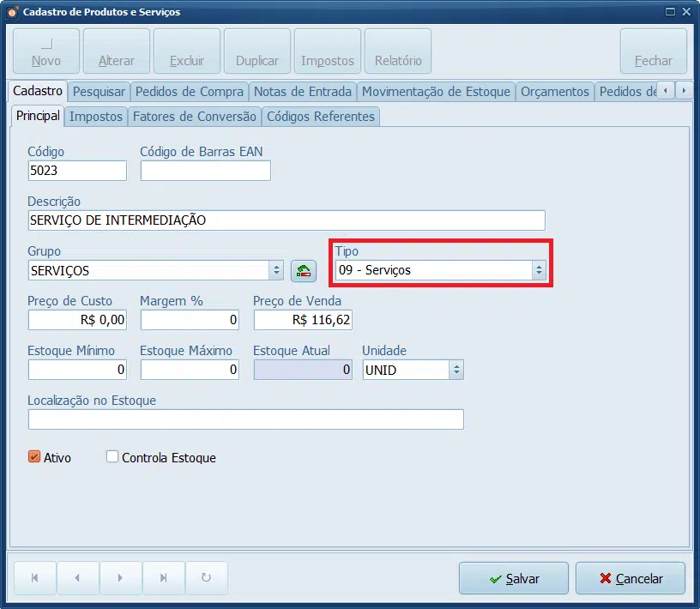This screenshot has height=609, width=700.
Task: Click the Cancelar button
Action: (x=631, y=579)
